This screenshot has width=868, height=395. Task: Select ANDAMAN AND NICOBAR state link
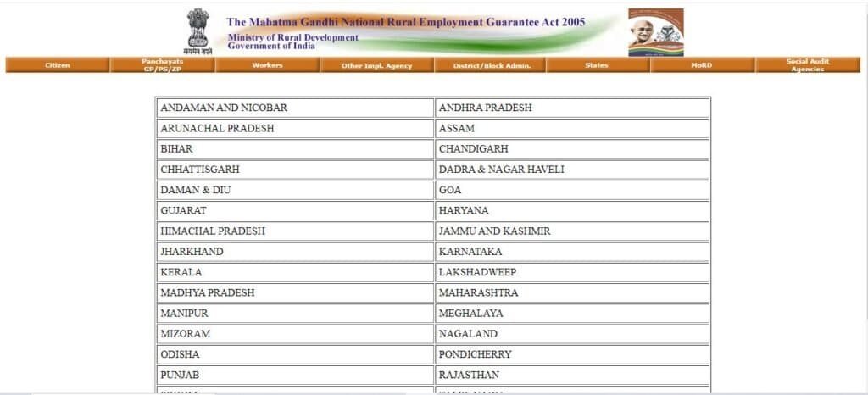[224, 108]
